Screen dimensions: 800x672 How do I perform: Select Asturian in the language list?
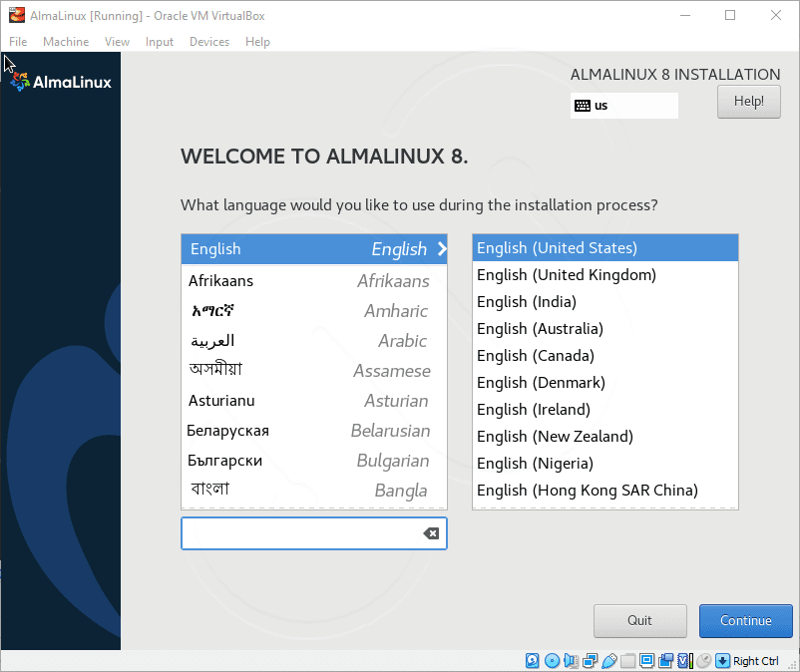(x=314, y=401)
